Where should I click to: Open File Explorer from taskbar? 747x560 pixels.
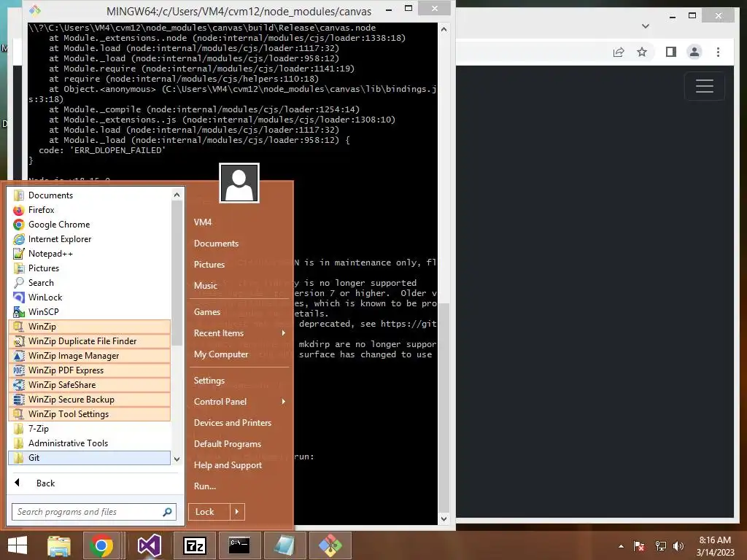click(58, 545)
